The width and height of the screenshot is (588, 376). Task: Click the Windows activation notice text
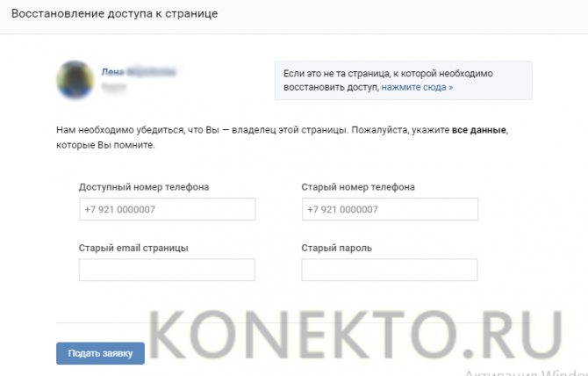[x=526, y=372]
